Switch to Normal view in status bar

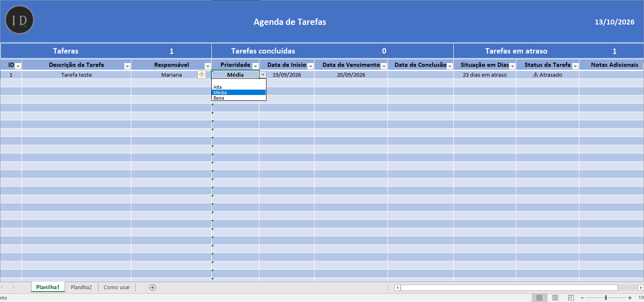click(539, 297)
